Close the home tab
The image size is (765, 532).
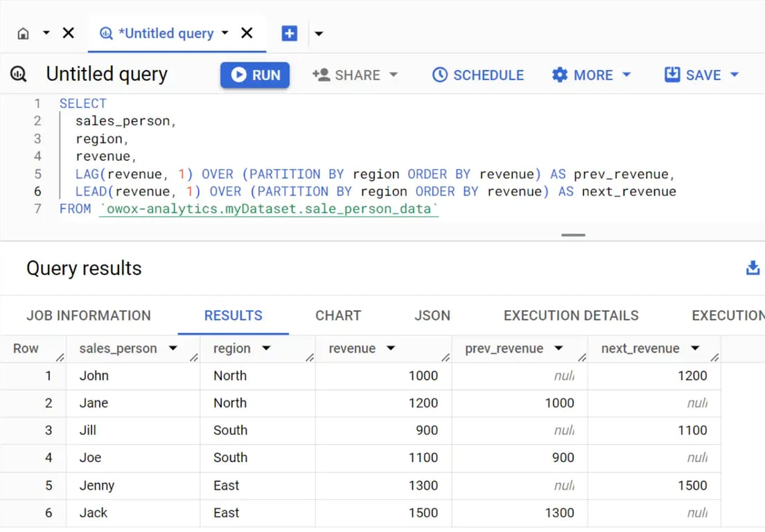tap(69, 33)
